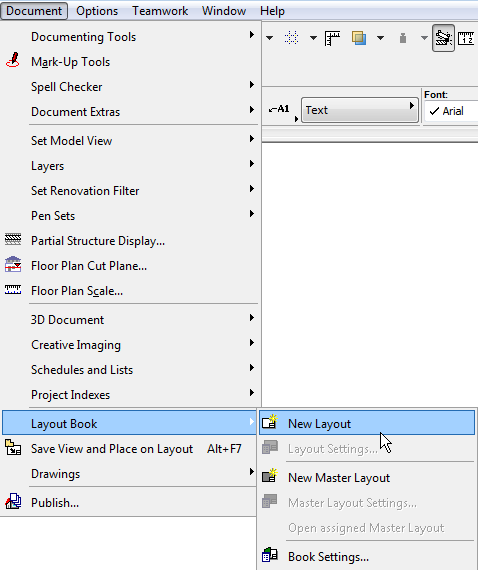Choose Mark-Up Tools from the menu
This screenshot has width=478, height=570.
click(130, 62)
